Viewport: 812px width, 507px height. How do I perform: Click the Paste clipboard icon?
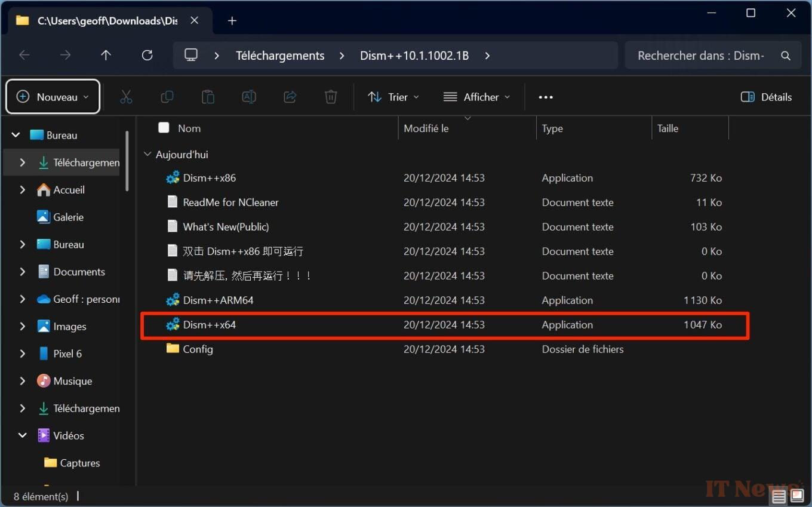pyautogui.click(x=208, y=97)
